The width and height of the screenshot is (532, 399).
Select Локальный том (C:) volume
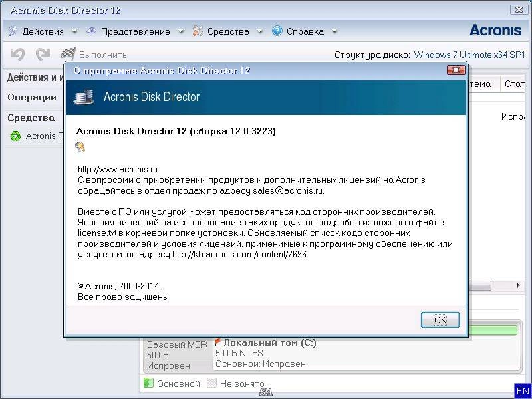(270, 343)
